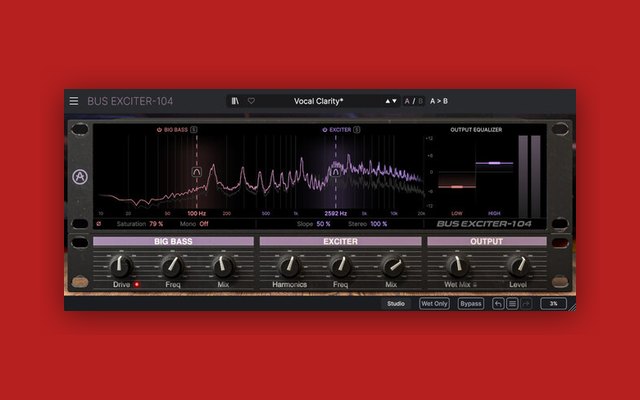Click the 3% CPU meter
The image size is (640, 400).
coord(553,303)
